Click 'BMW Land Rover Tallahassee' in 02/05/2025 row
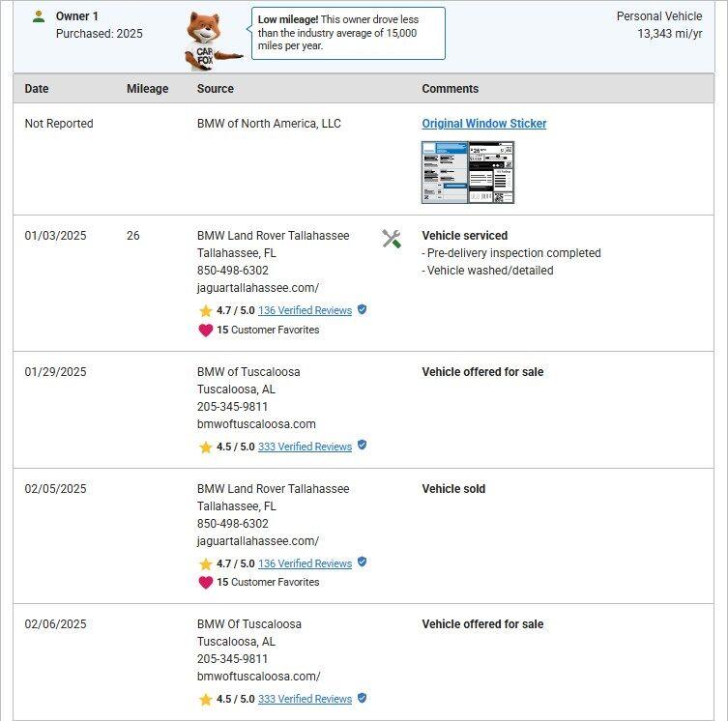The height and width of the screenshot is (721, 728). [x=273, y=489]
